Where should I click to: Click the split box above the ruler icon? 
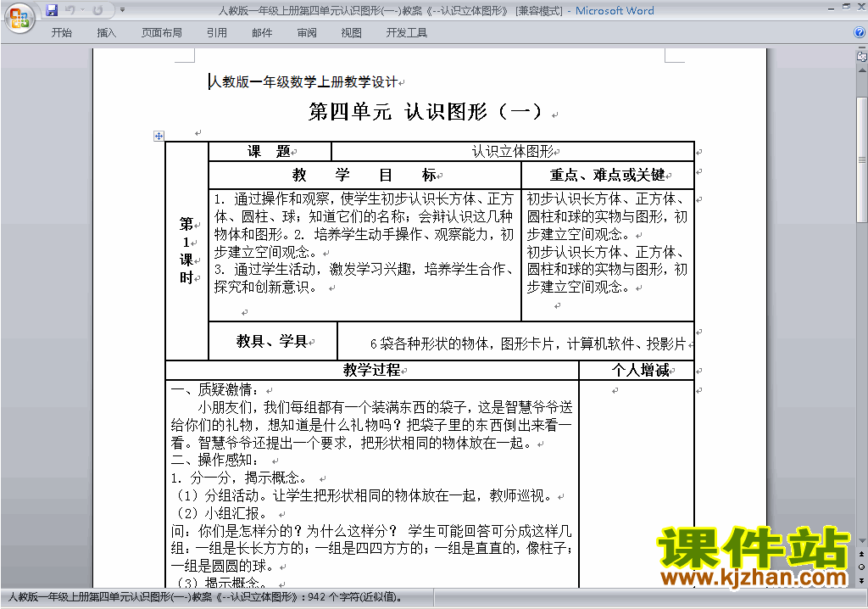pyautogui.click(x=861, y=48)
